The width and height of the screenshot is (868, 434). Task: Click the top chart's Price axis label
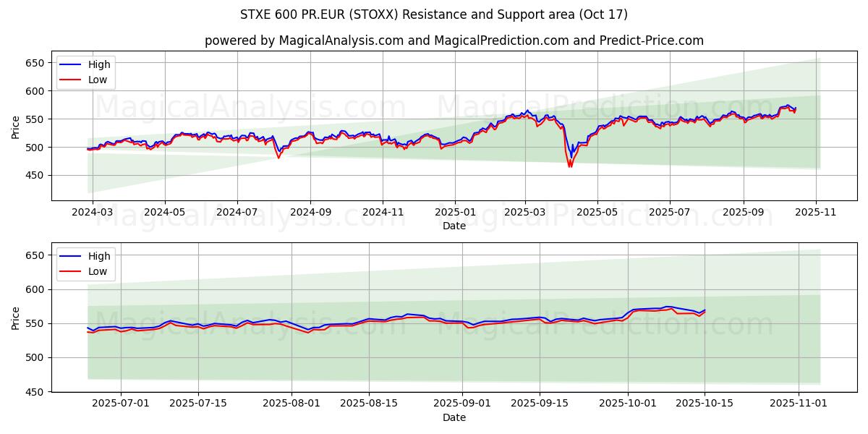16,127
